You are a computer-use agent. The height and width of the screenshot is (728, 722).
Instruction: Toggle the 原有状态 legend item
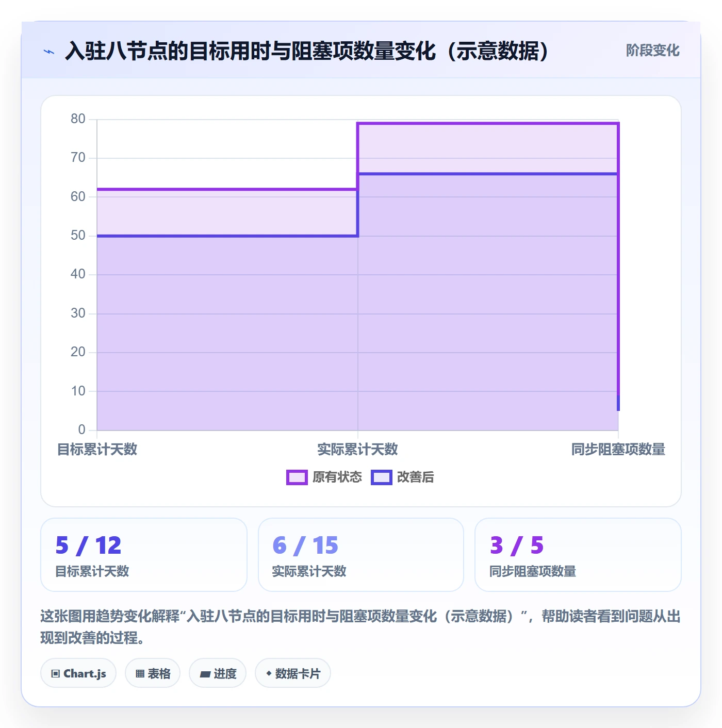(x=324, y=477)
